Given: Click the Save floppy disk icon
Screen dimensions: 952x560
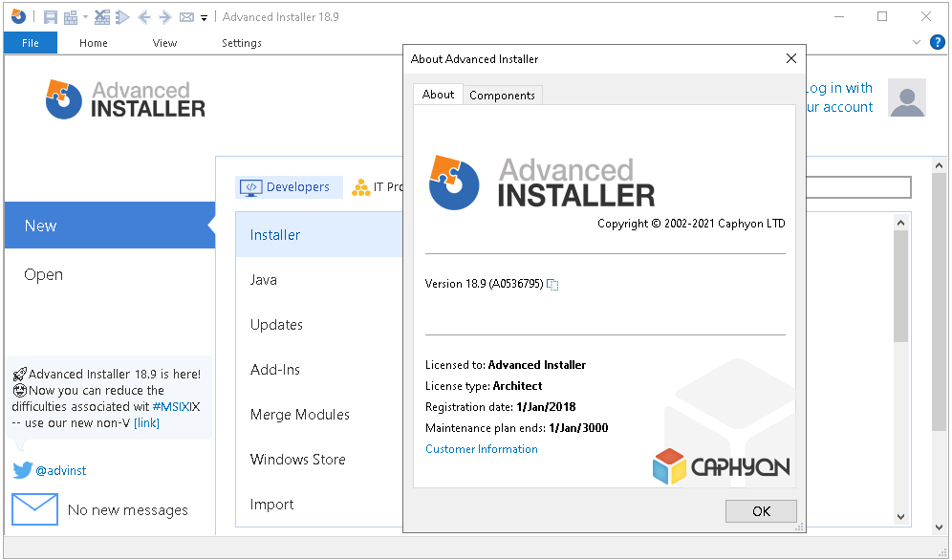Looking at the screenshot, I should tap(51, 17).
